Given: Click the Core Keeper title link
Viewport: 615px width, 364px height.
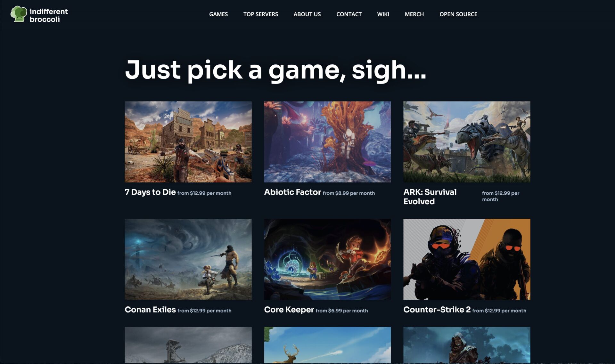Looking at the screenshot, I should (289, 310).
